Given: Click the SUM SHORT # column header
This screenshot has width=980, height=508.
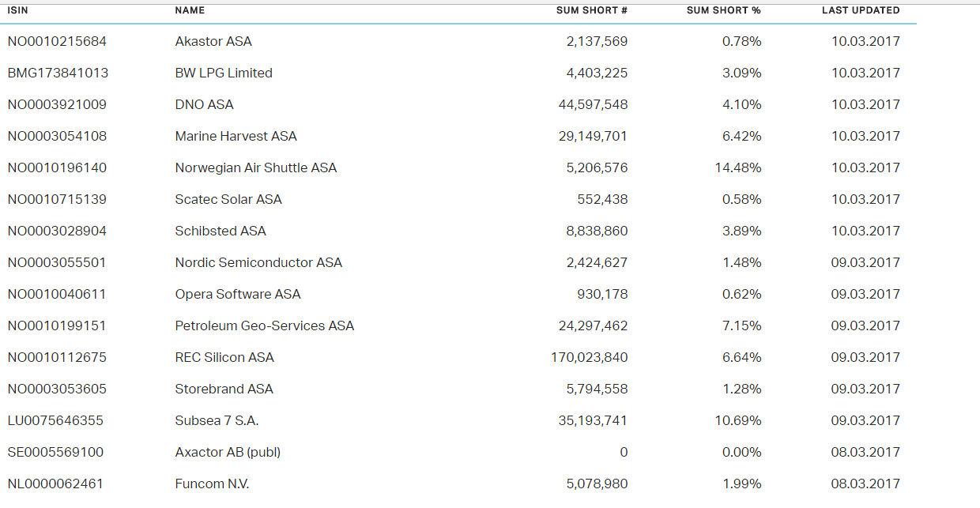Looking at the screenshot, I should click(592, 10).
